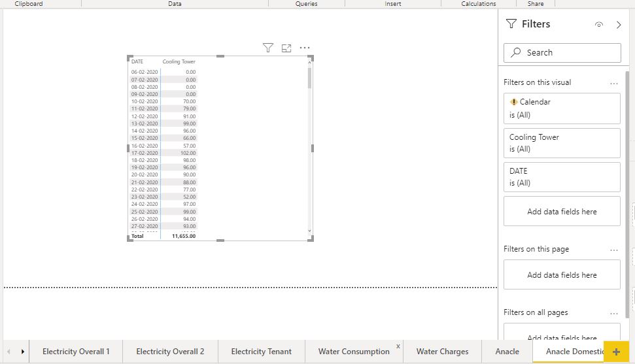This screenshot has height=364, width=635.
Task: Expand the DATE filter card
Action: [562, 177]
